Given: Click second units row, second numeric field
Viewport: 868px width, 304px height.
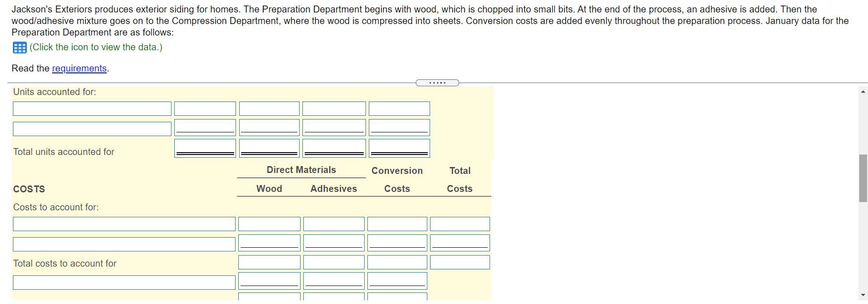Looking at the screenshot, I should [269, 128].
